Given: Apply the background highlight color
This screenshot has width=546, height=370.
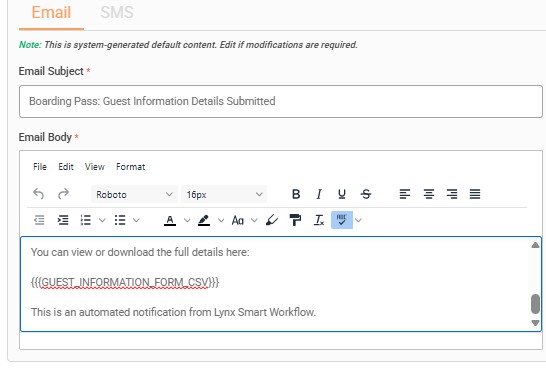Looking at the screenshot, I should point(204,220).
